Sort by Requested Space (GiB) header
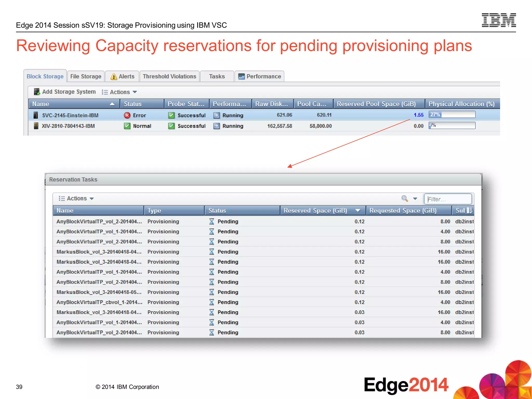The height and width of the screenshot is (399, 532). [x=409, y=210]
